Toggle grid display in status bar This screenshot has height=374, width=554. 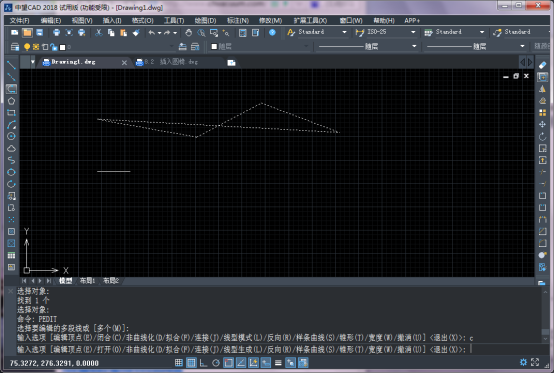pos(191,363)
